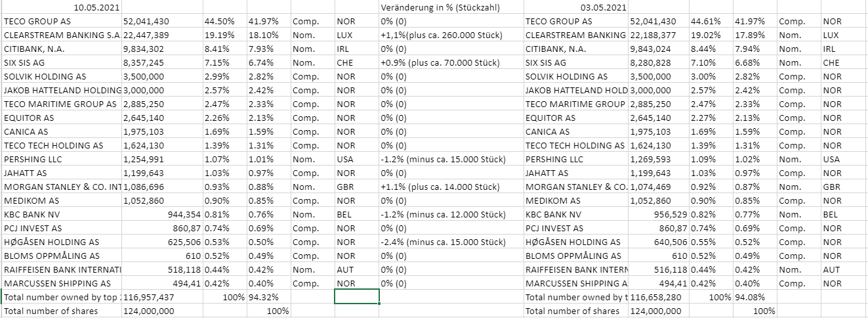The height and width of the screenshot is (318, 868).
Task: Click the 116,957,437 total cell
Action: (150, 297)
